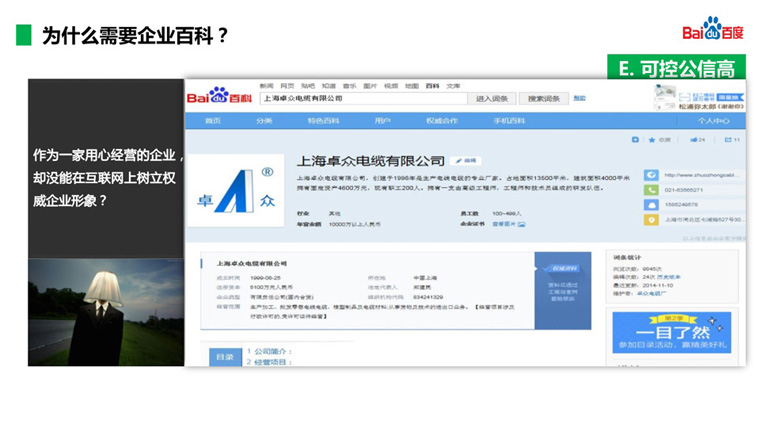Click the lampshade man photo
This screenshot has height=428, width=760.
click(x=106, y=312)
